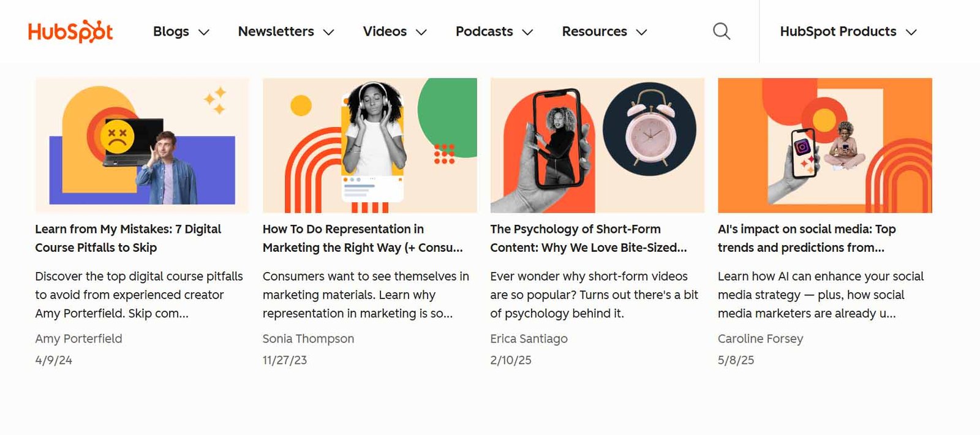
Task: Open 'How To Do Representation in Marketing' title
Action: click(363, 238)
